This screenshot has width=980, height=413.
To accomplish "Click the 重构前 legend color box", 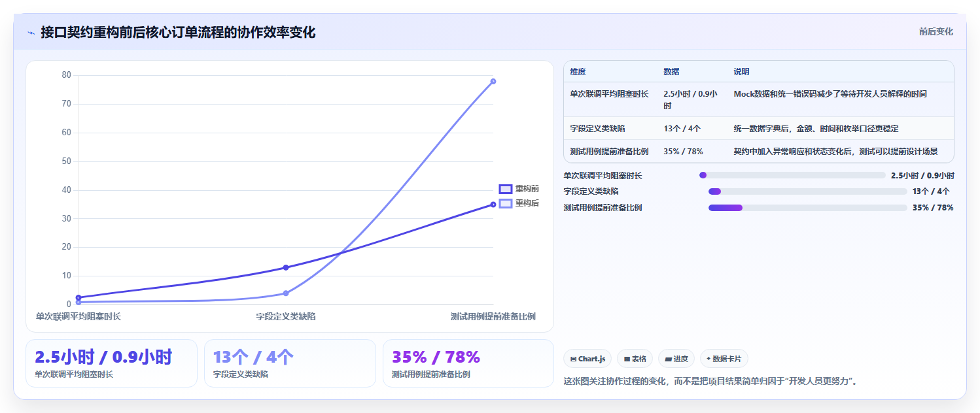I will click(x=506, y=189).
